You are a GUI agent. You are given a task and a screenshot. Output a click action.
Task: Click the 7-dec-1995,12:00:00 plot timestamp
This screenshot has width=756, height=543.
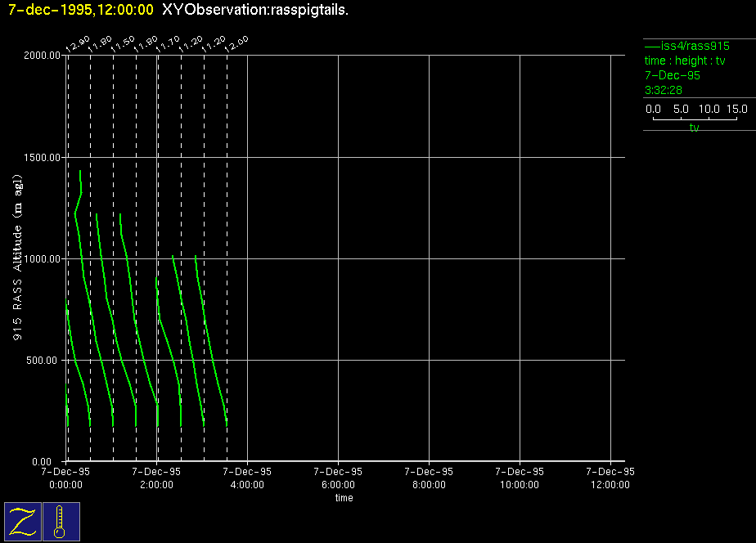[x=80, y=10]
